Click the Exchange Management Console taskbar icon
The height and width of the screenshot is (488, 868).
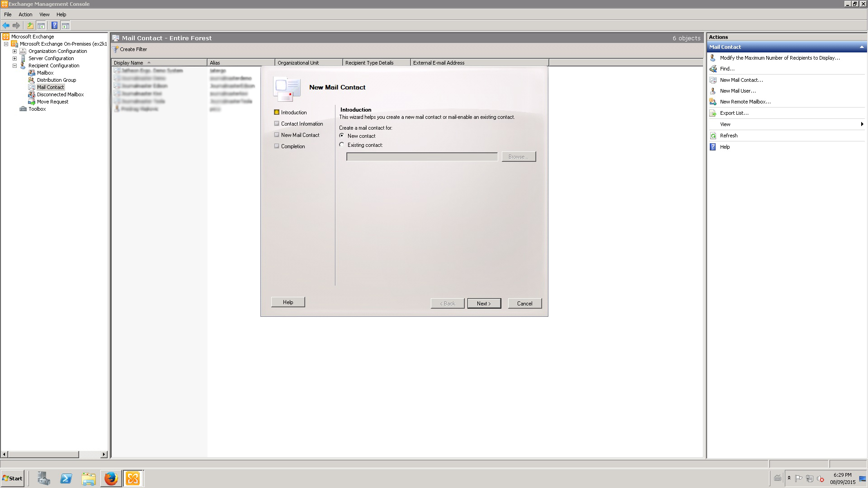[x=133, y=479]
